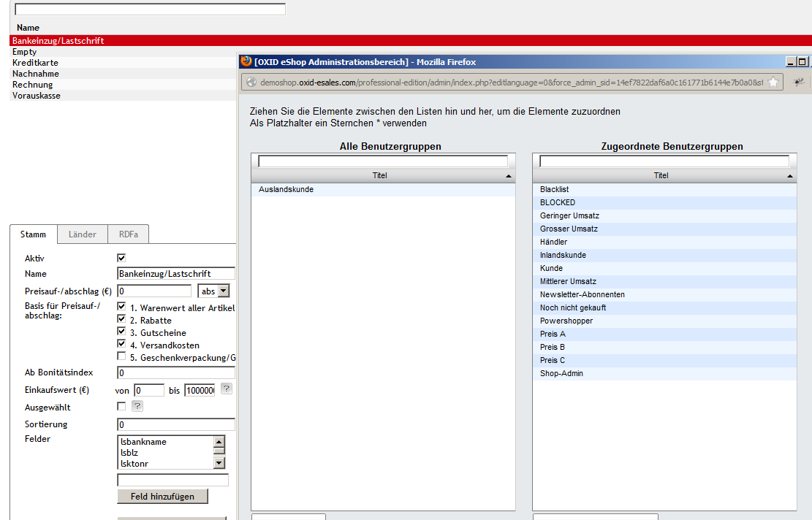Screen dimensions: 812x520
Task: Click the Alle Benutzergruppen filter field
Action: (382, 161)
